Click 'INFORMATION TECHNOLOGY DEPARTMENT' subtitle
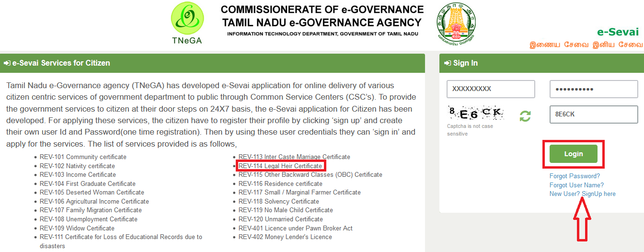 tap(322, 34)
